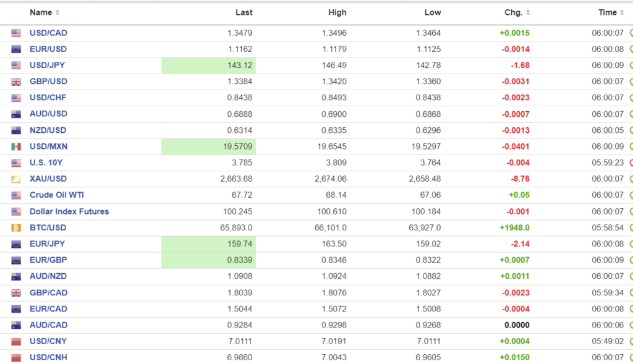Click the High column header
The height and width of the screenshot is (364, 633).
coord(338,12)
